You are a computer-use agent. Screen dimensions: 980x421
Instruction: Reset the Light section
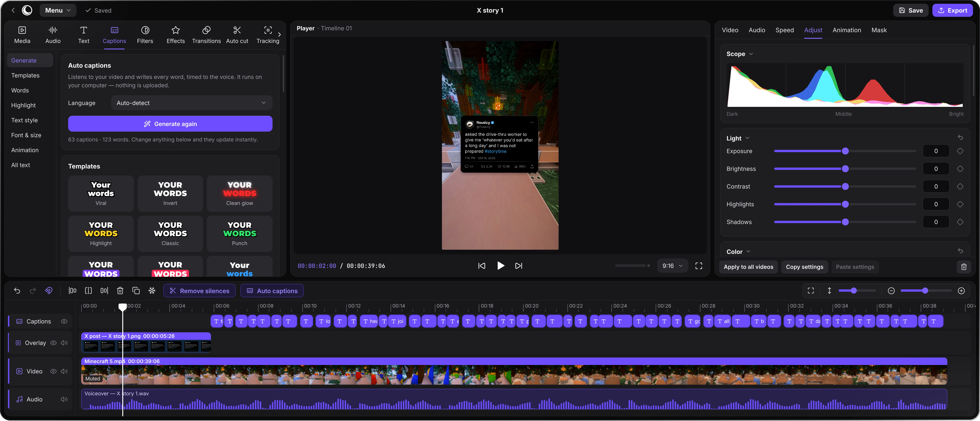tap(960, 138)
